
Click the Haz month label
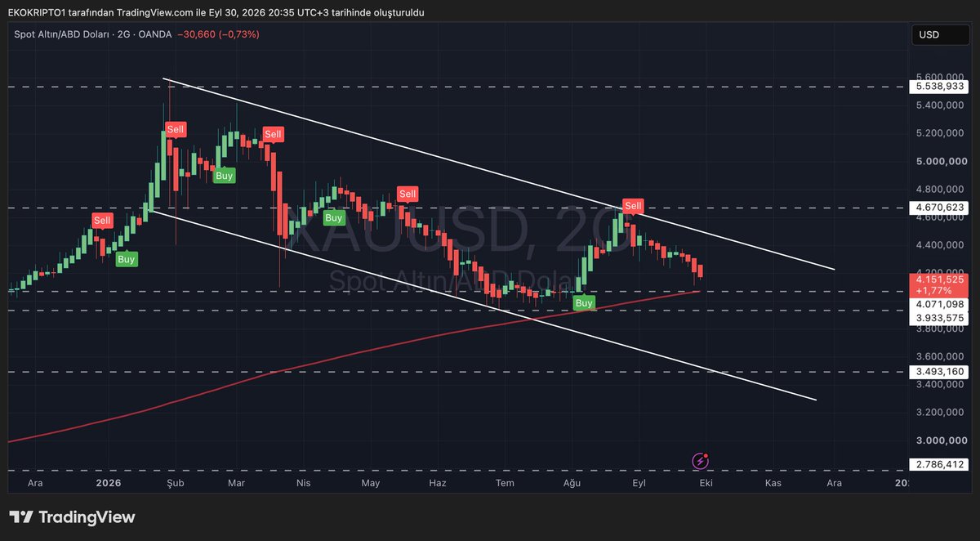coord(438,483)
